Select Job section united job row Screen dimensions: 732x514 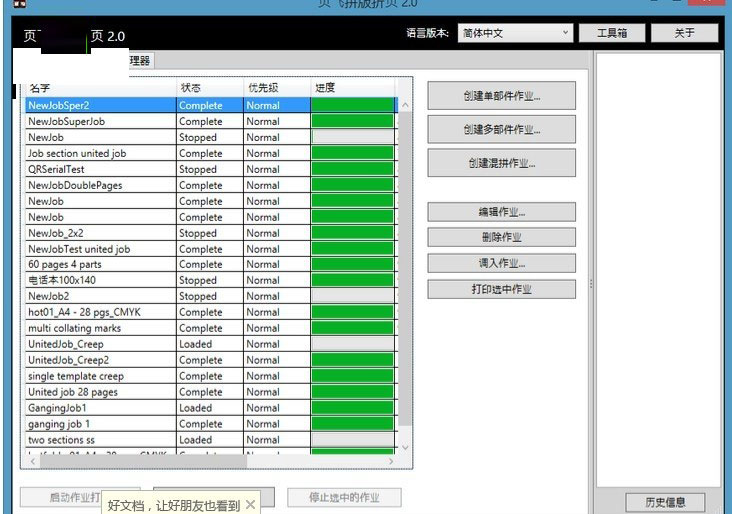point(210,153)
